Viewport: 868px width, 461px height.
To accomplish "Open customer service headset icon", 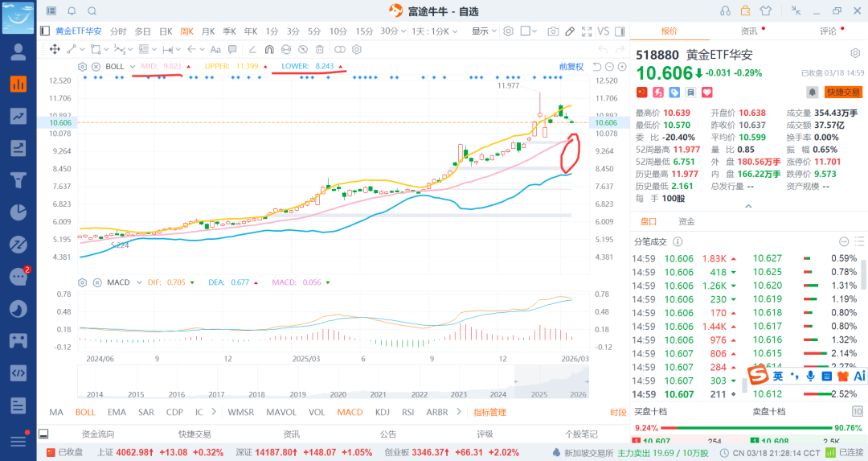I will 725,10.
